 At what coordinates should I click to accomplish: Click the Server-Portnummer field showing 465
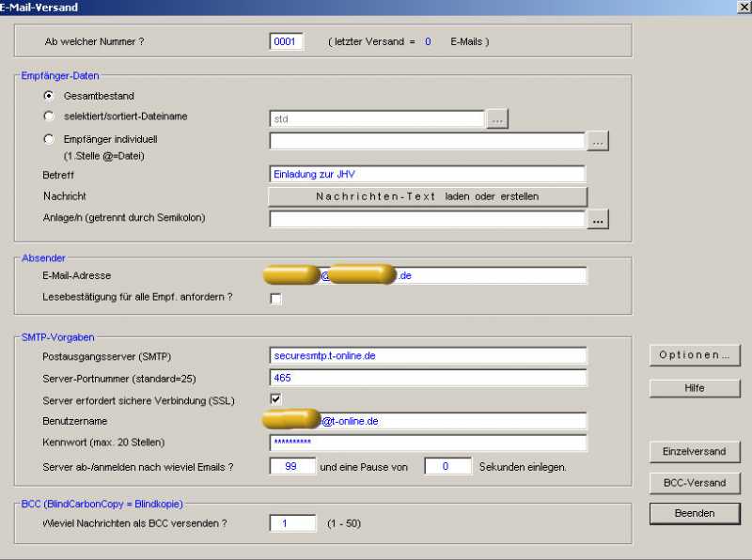[x=427, y=378]
